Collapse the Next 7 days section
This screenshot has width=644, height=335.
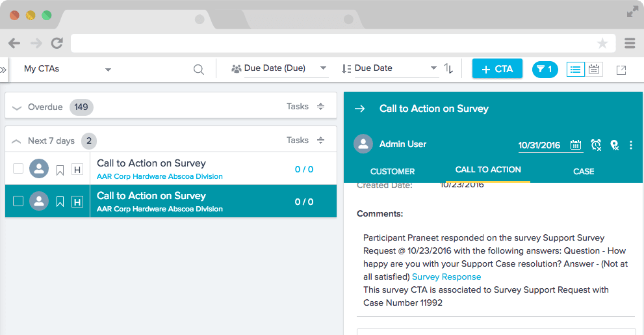[x=17, y=141]
